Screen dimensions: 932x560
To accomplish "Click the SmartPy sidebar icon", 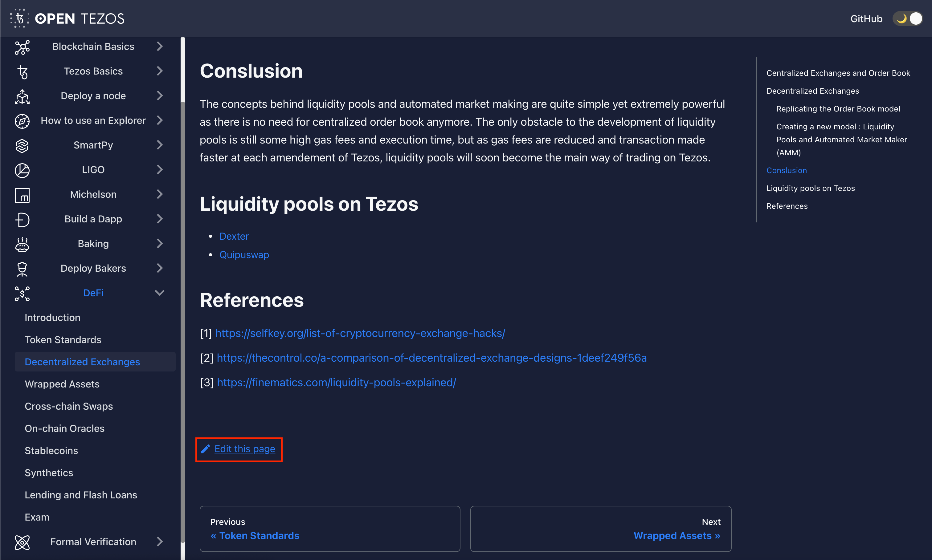I will [x=22, y=145].
